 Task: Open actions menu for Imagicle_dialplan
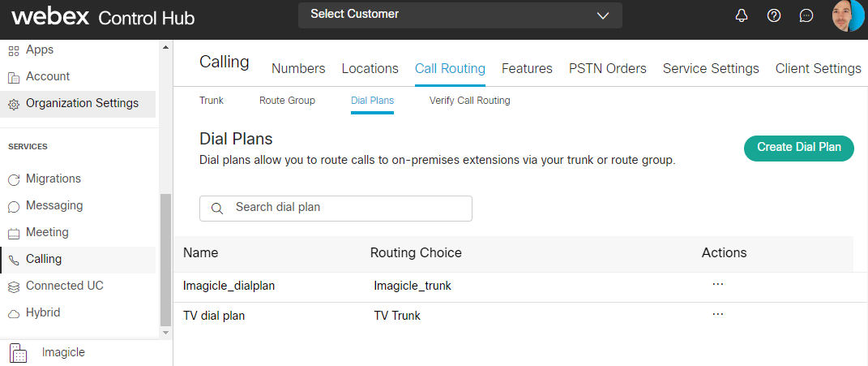coord(717,284)
